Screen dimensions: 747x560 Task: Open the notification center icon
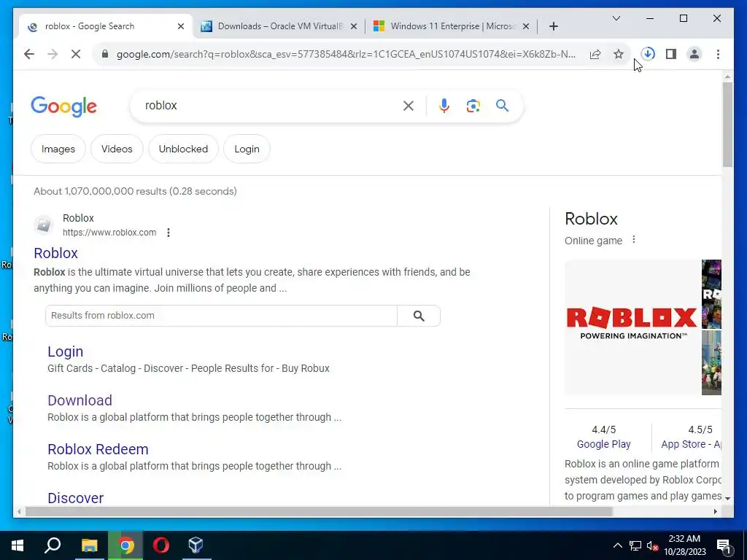pos(724,546)
